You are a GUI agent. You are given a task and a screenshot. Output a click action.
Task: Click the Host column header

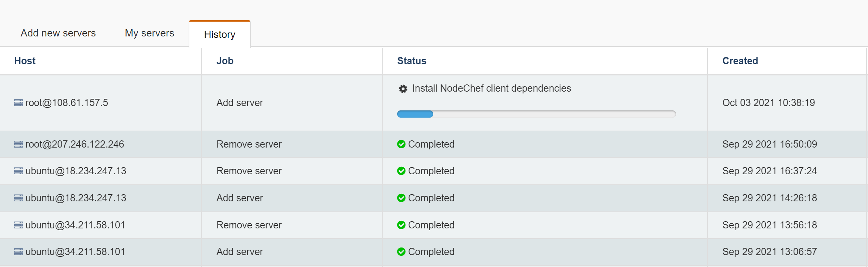click(x=25, y=61)
